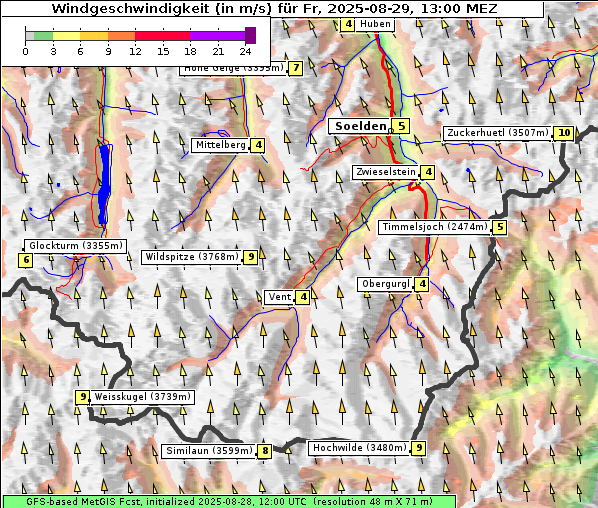Select the Obergurgl location label
Viewport: 598px width, 508px height.
click(x=386, y=284)
